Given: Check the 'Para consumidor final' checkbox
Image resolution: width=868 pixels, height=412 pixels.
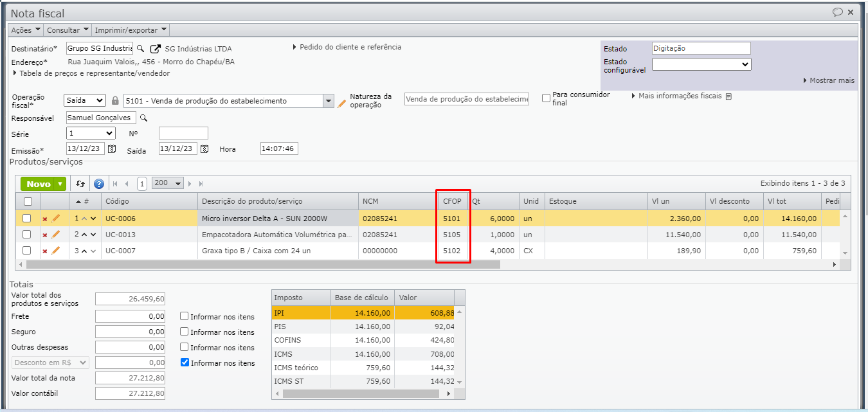Looking at the screenshot, I should click(x=546, y=98).
